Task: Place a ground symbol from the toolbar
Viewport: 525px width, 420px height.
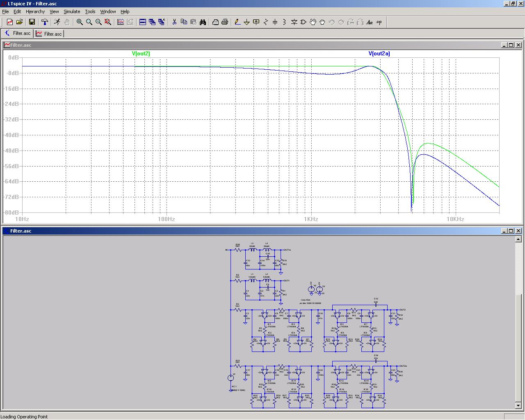Action: (x=247, y=22)
